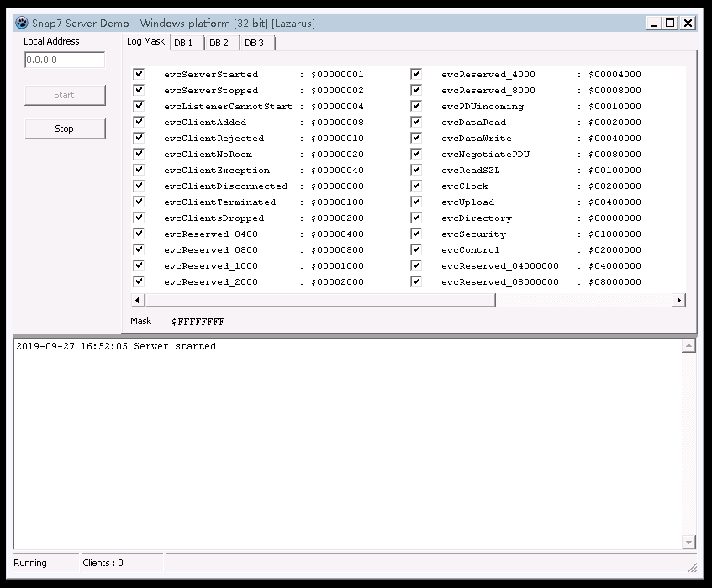
Task: Disable the evcNegotiatePDU checkbox
Action: (416, 154)
